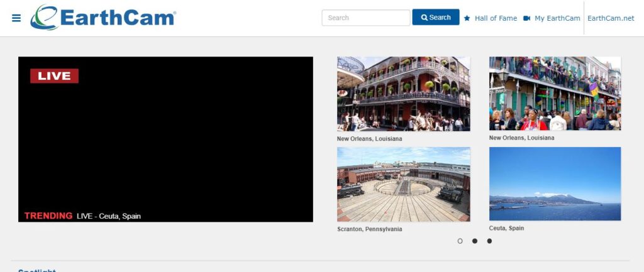The height and width of the screenshot is (272, 644).
Task: Select the last carousel page dot
Action: tap(489, 241)
